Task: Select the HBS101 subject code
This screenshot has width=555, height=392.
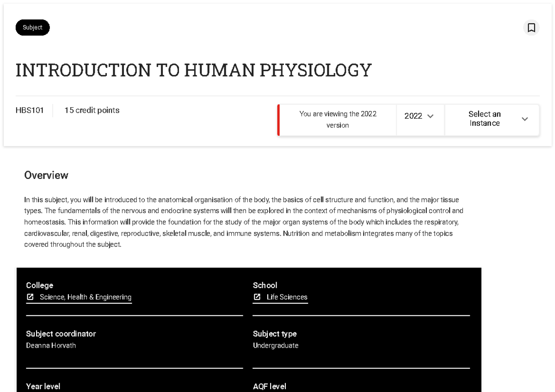Action: (30, 110)
